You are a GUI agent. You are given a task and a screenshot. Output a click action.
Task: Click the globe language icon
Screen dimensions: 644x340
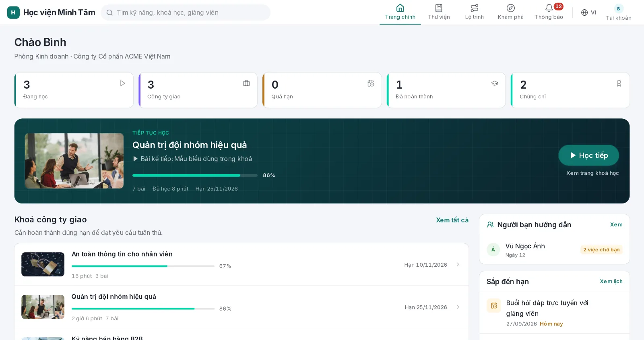(x=584, y=12)
